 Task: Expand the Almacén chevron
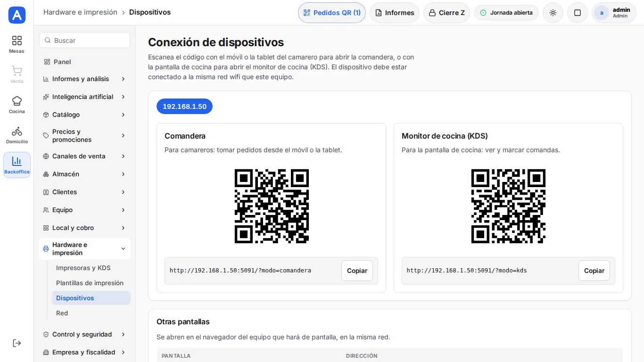point(123,174)
